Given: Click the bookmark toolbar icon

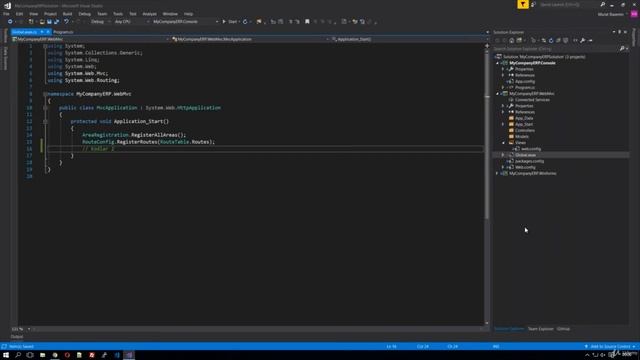Looking at the screenshot, I should (x=307, y=22).
